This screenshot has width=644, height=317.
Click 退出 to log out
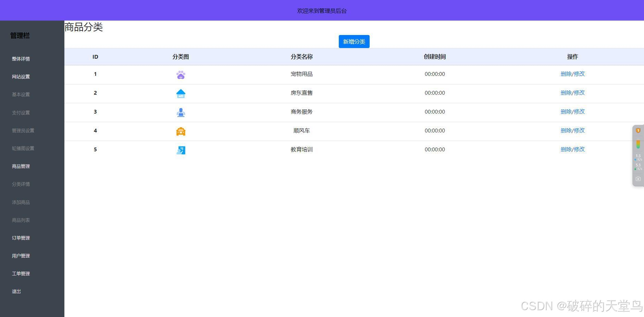[16, 291]
